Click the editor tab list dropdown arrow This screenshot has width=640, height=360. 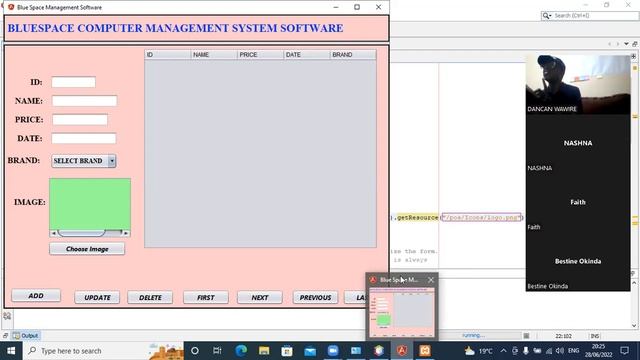coord(626,44)
